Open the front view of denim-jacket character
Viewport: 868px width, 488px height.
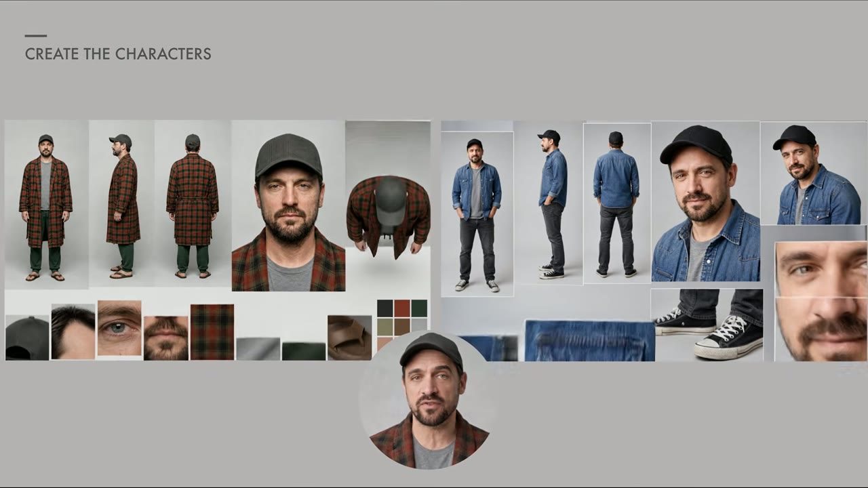pyautogui.click(x=477, y=214)
